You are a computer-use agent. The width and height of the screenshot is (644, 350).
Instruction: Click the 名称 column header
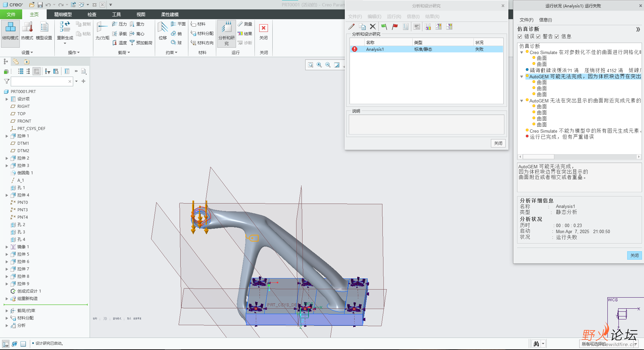[x=388, y=42]
